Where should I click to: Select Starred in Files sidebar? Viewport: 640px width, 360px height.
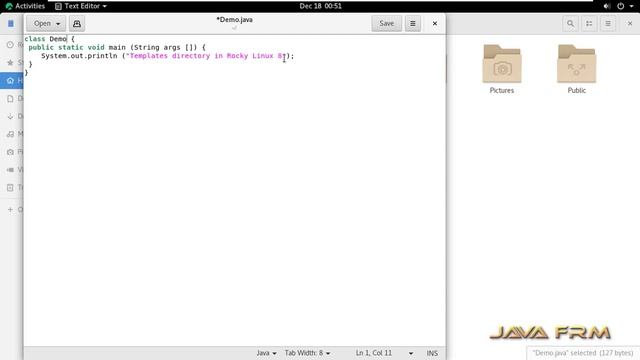click(12, 62)
